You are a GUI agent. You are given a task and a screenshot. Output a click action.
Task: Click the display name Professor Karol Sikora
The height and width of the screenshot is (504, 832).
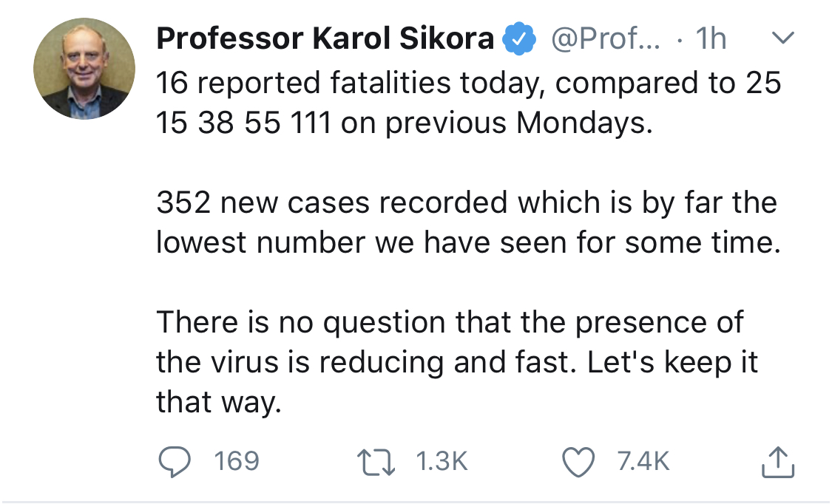point(325,40)
